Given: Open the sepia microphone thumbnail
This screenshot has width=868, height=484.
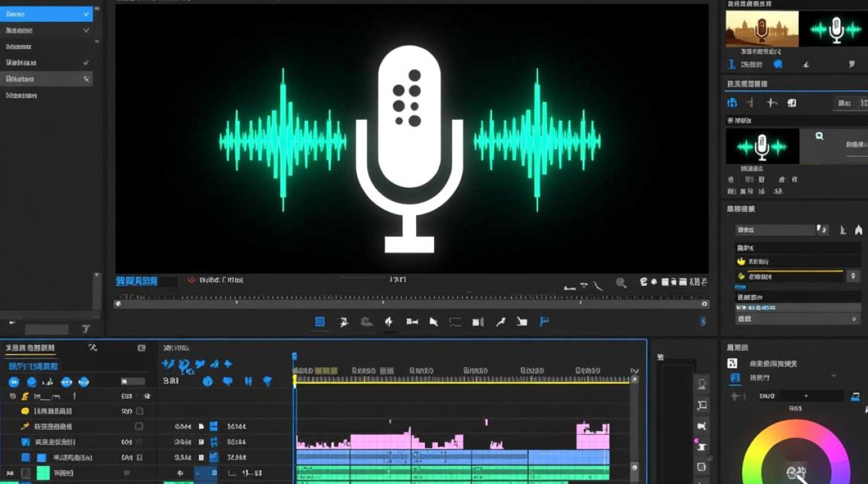Looking at the screenshot, I should pos(762,28).
